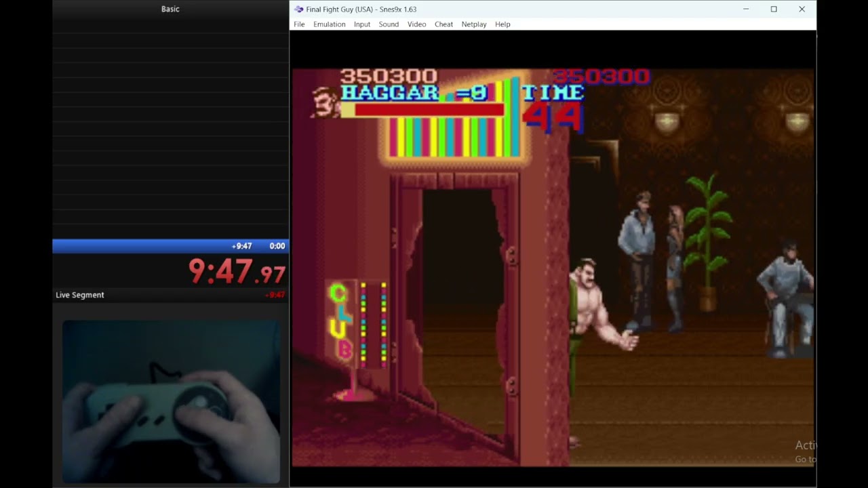Viewport: 868px width, 488px height.
Task: Open the Netplay menu
Action: (x=474, y=24)
